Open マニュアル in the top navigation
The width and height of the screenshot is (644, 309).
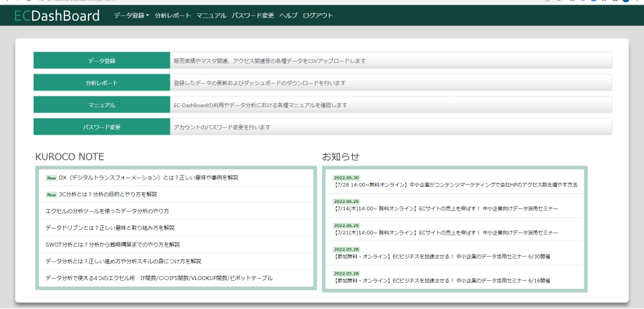211,15
